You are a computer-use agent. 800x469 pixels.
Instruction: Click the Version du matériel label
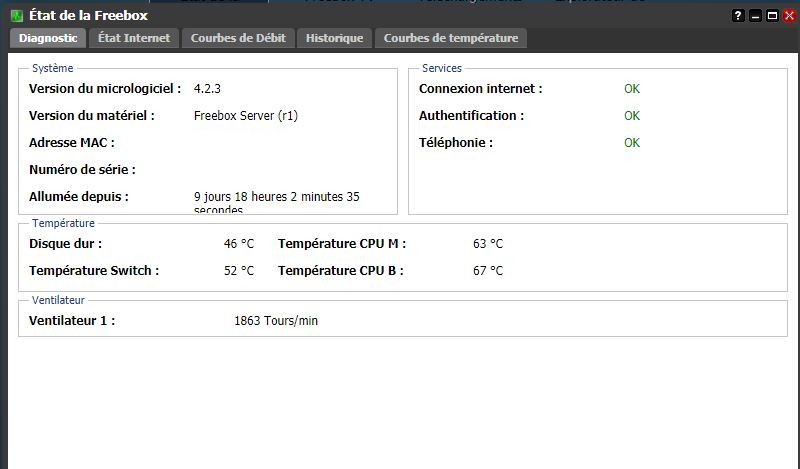coord(92,116)
